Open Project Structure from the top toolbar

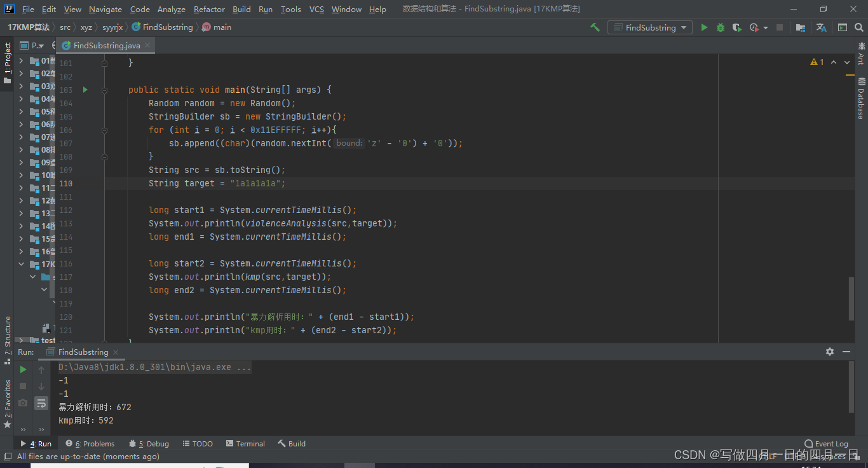(801, 27)
